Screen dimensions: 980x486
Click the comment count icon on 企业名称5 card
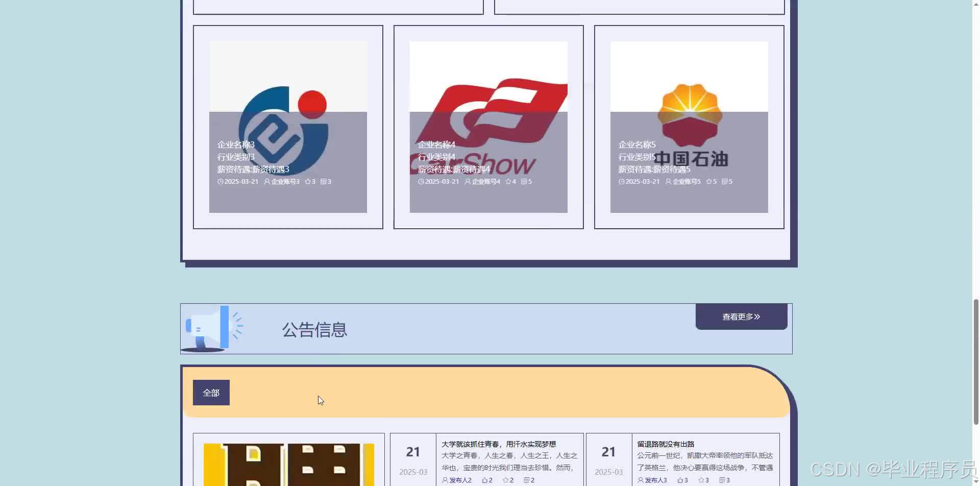[724, 182]
